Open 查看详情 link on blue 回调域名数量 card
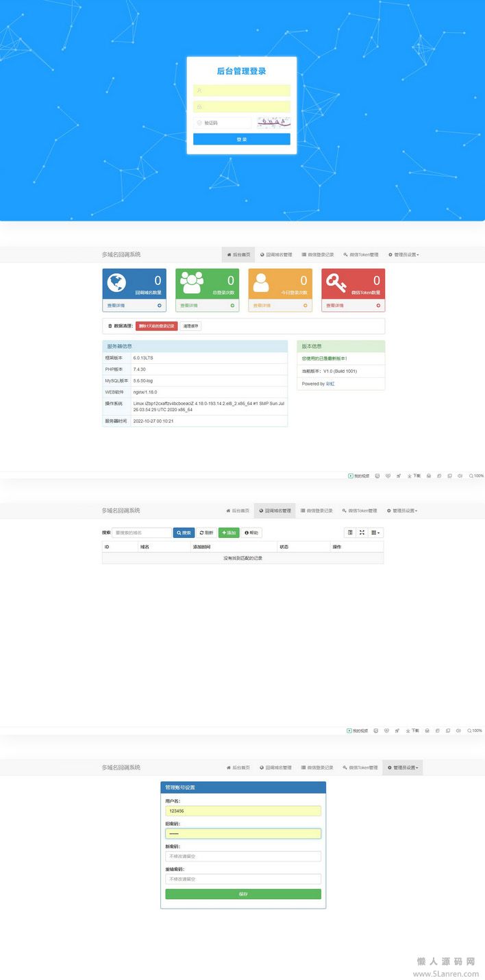Screen dimensions: 485x980 [116, 306]
